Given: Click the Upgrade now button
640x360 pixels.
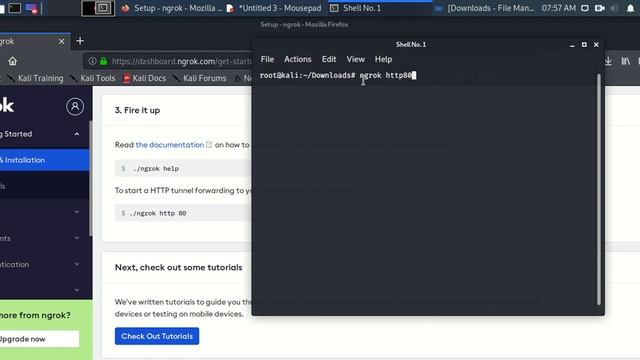Looking at the screenshot, I should (39, 339).
